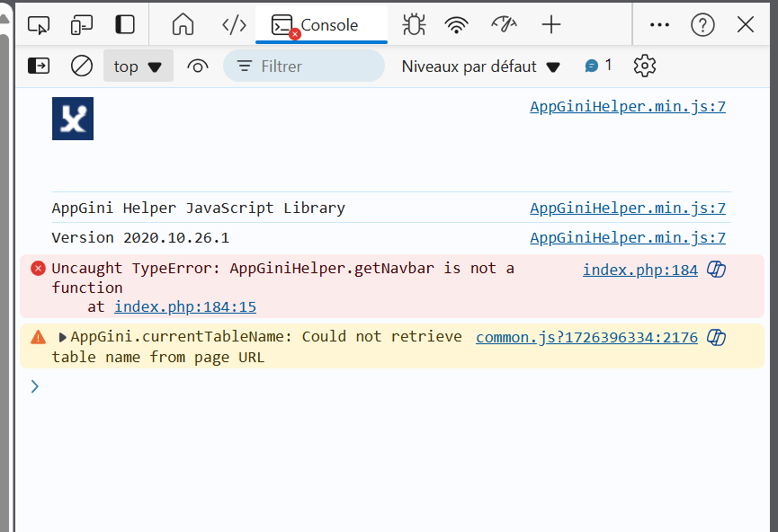Select the 'Uncaught TypeError' message text
This screenshot has height=532, width=778.
282,278
